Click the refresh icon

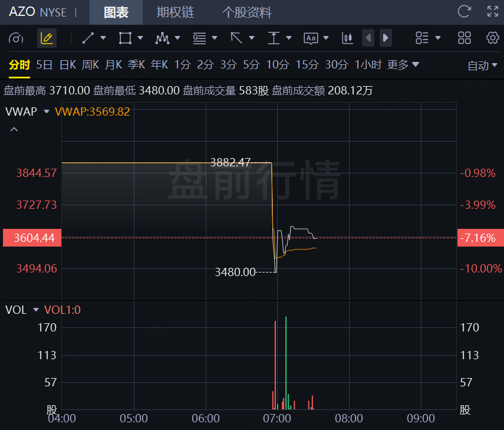[x=464, y=12]
